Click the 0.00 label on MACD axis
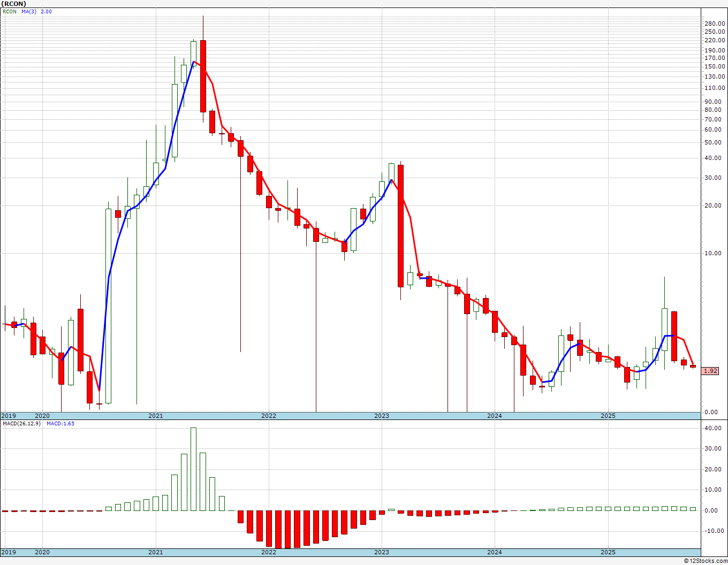Image resolution: width=728 pixels, height=565 pixels. [x=711, y=510]
